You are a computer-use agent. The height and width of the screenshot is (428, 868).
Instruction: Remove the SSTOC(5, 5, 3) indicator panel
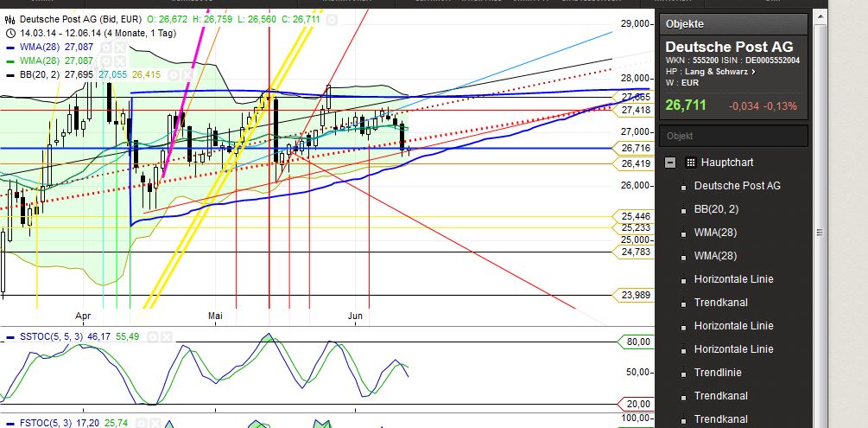(x=166, y=336)
